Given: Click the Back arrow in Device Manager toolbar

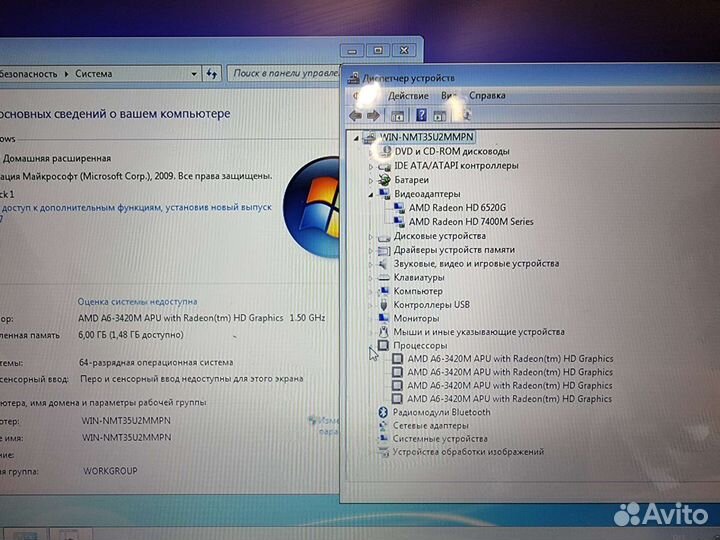Looking at the screenshot, I should (x=356, y=116).
